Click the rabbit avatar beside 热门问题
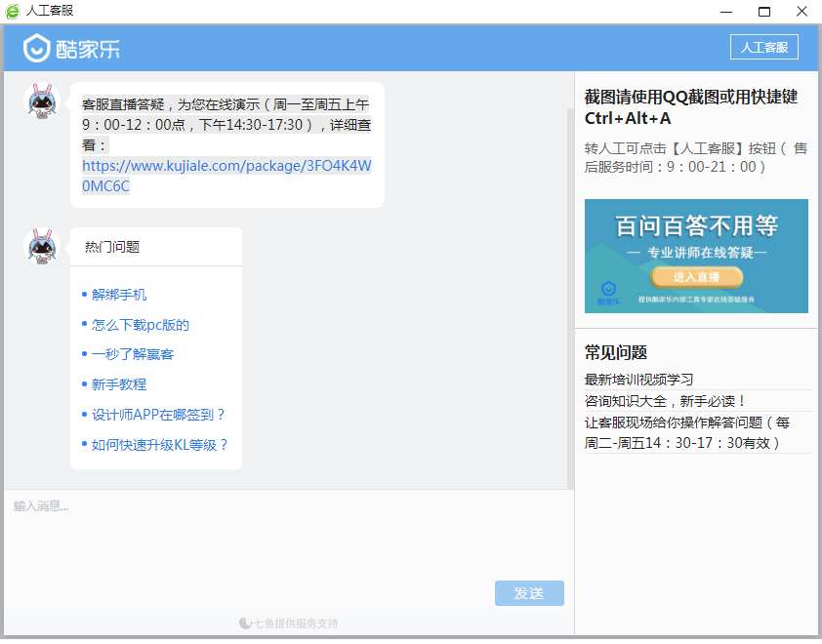This screenshot has height=644, width=822. pos(42,246)
